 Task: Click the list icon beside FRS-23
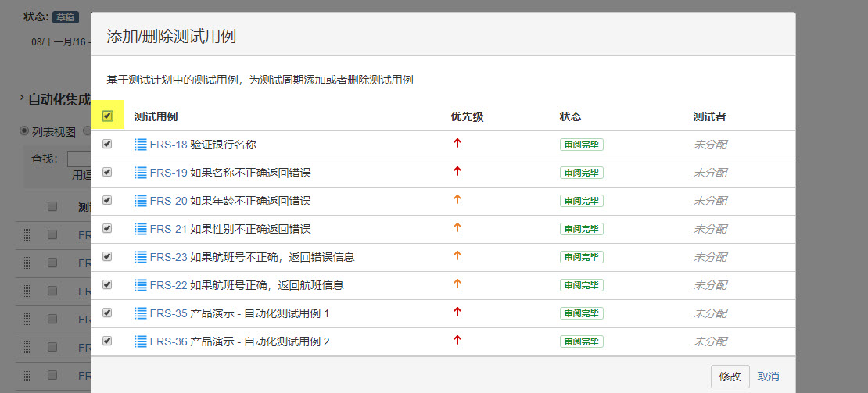pos(141,257)
